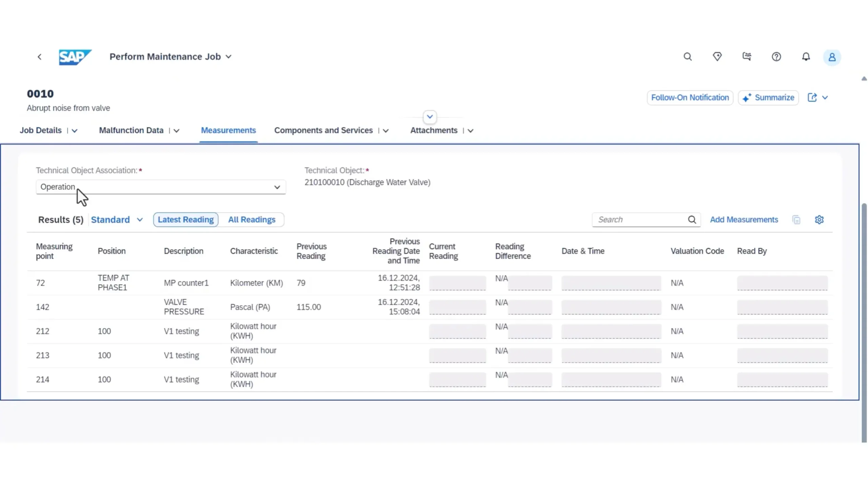The width and height of the screenshot is (868, 488).
Task: Expand the share options chevron
Action: point(825,97)
